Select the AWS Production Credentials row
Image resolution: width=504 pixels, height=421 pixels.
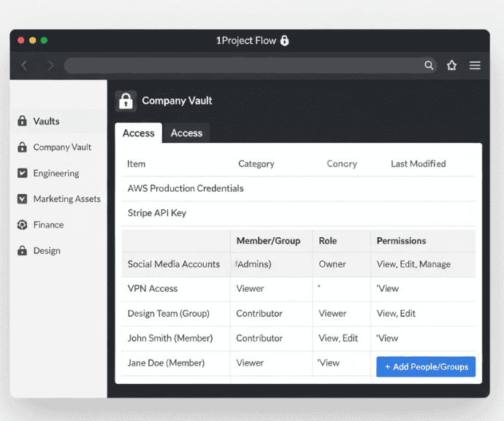(298, 188)
